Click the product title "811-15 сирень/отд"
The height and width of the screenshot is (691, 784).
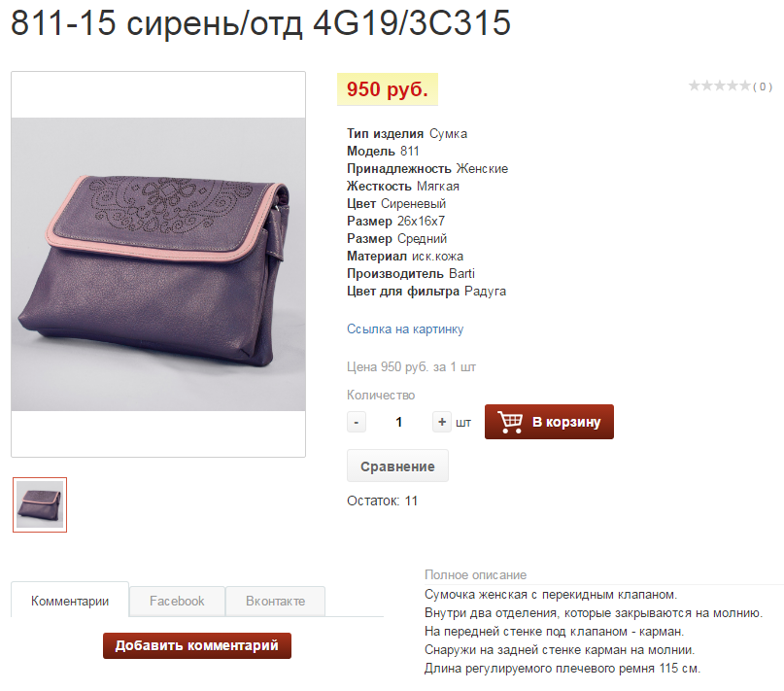[x=156, y=23]
